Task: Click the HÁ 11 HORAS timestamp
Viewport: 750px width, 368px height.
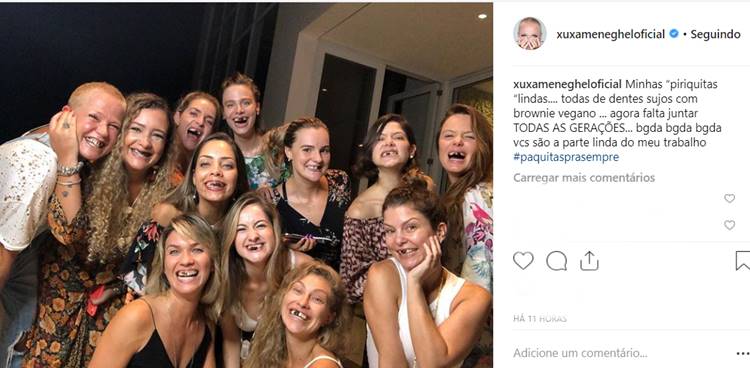Action: [x=540, y=319]
